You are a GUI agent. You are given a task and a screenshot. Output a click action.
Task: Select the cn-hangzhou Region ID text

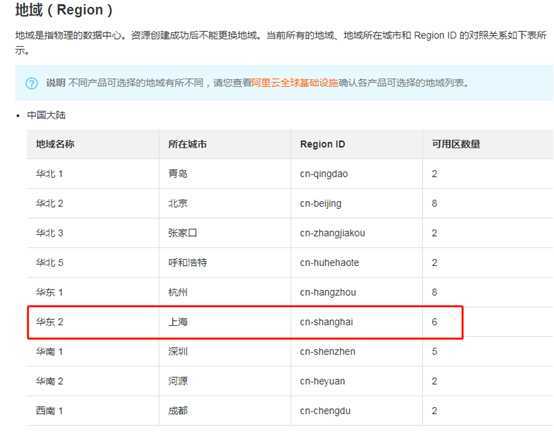[x=328, y=293]
